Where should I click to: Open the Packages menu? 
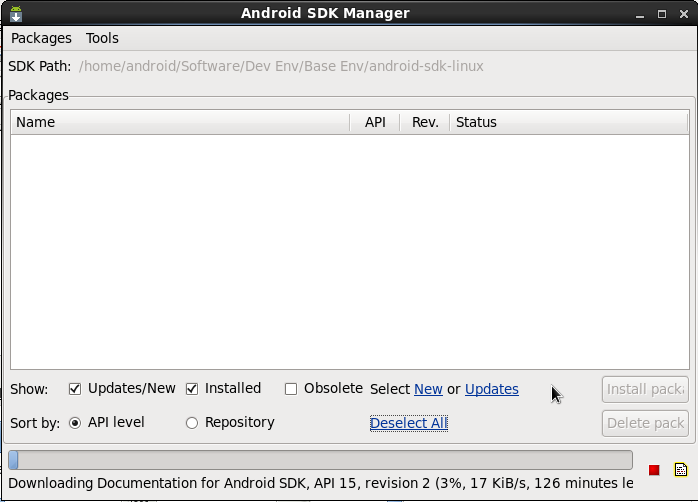pos(41,38)
